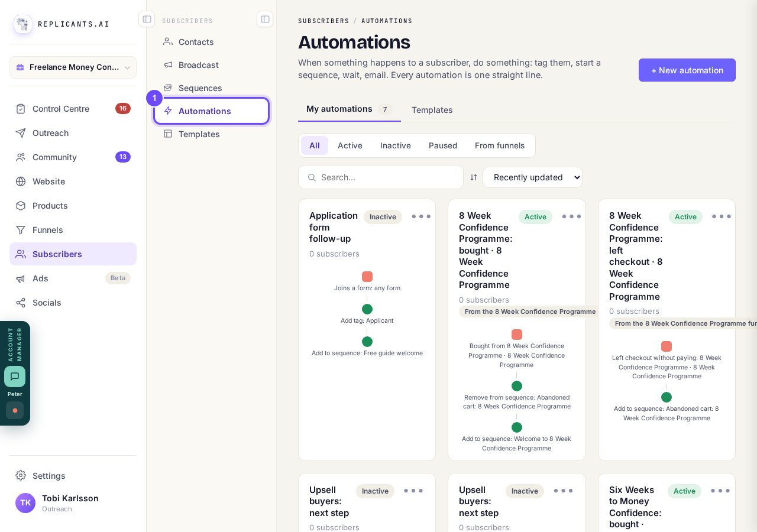
Task: Open Broadcast in the Subscribers submenu
Action: tap(212, 64)
